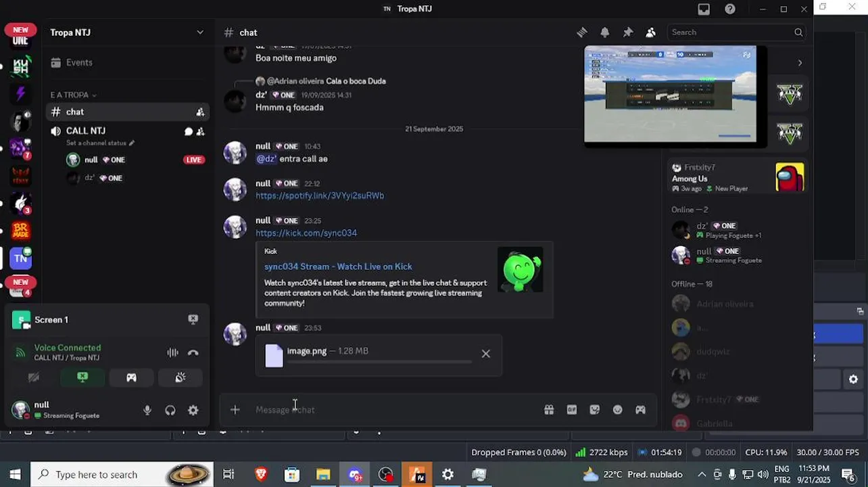The width and height of the screenshot is (868, 487).
Task: Toggle screen share green button
Action: pos(82,377)
